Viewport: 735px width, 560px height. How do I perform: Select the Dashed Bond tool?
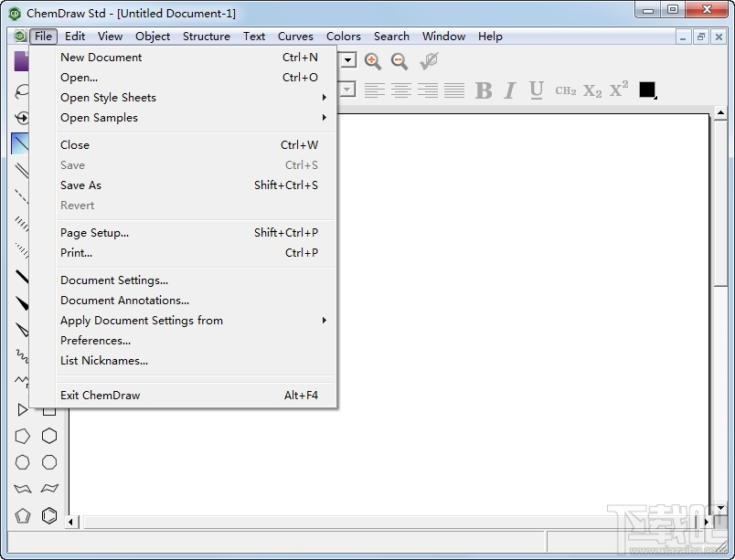click(22, 196)
